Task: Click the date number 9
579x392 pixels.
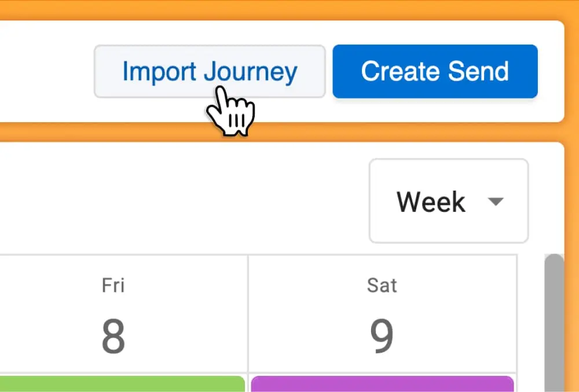Action: tap(382, 336)
